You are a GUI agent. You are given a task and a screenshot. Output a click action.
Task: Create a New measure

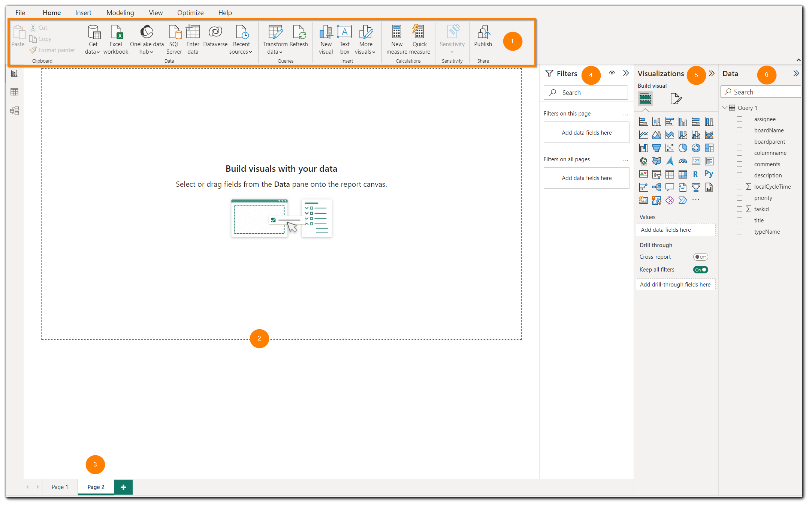[x=396, y=40]
